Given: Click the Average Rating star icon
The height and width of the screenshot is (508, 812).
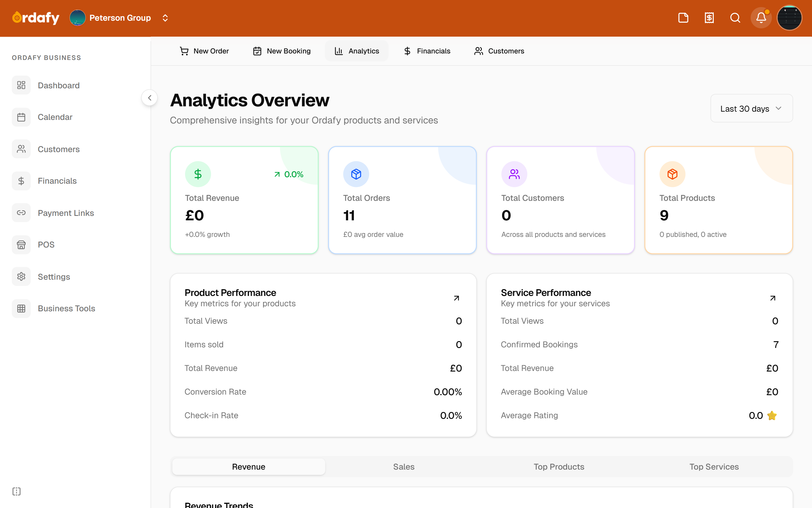Looking at the screenshot, I should point(772,416).
